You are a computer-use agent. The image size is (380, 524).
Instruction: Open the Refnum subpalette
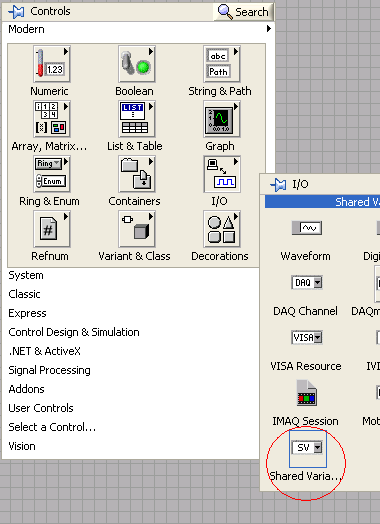point(51,229)
